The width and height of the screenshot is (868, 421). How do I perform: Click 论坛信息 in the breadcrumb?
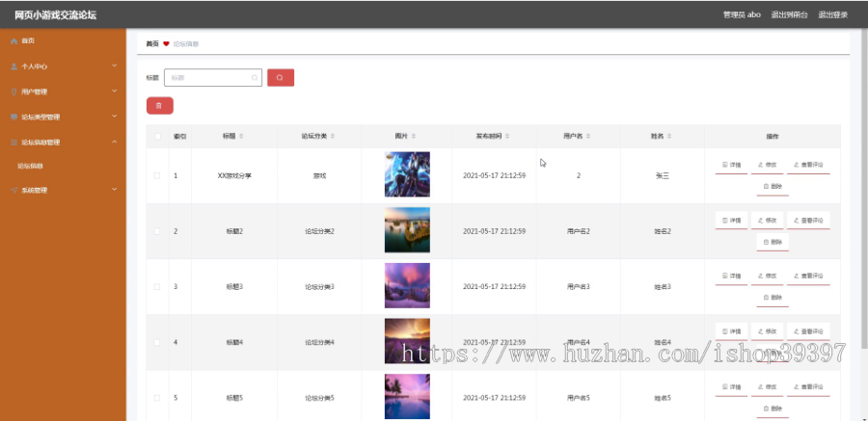click(186, 43)
